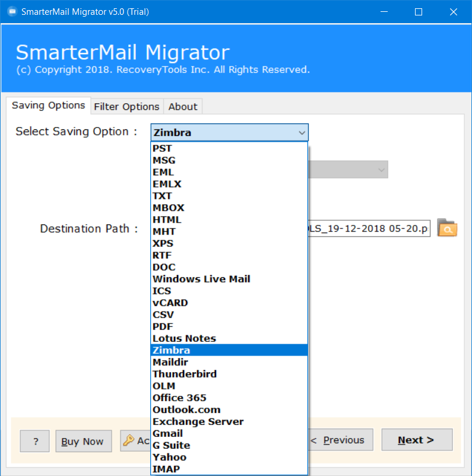
Task: Open the Filter Options tab
Action: coord(126,107)
